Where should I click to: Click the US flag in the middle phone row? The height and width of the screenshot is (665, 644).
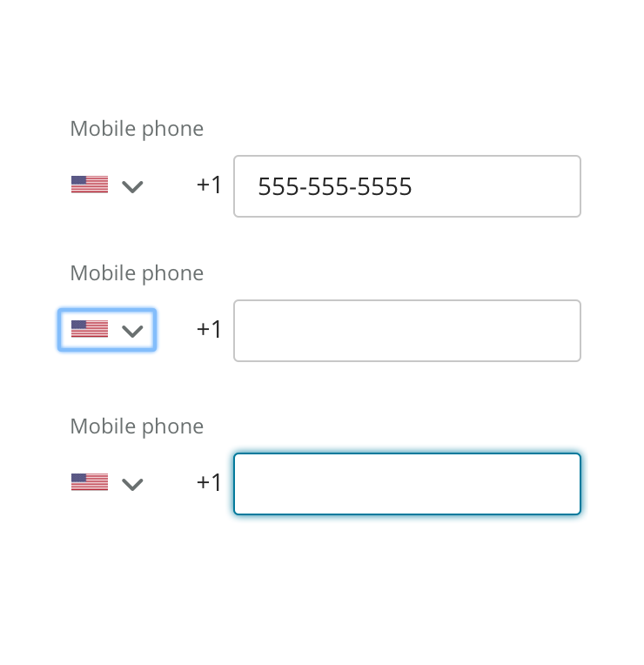90,329
